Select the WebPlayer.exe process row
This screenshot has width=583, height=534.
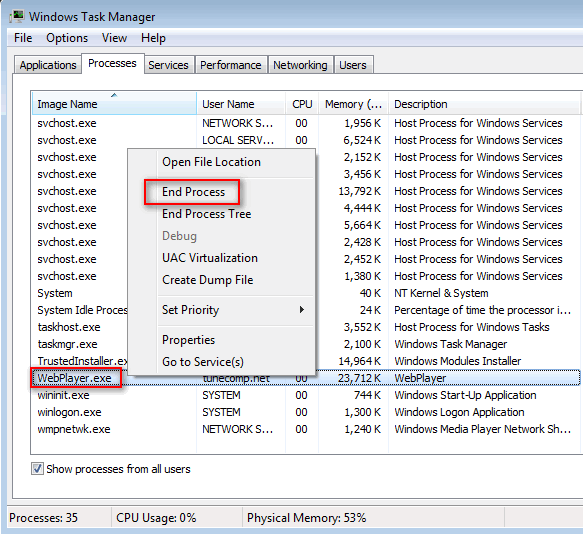coord(306,378)
